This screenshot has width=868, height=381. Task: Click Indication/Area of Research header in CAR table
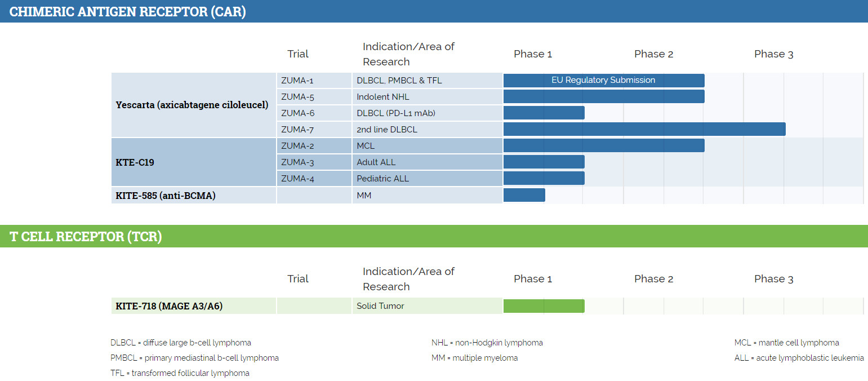[408, 54]
